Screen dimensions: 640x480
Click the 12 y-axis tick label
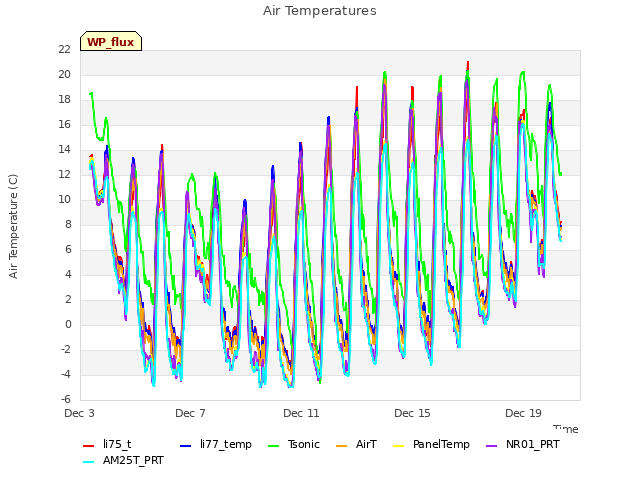[x=64, y=174]
